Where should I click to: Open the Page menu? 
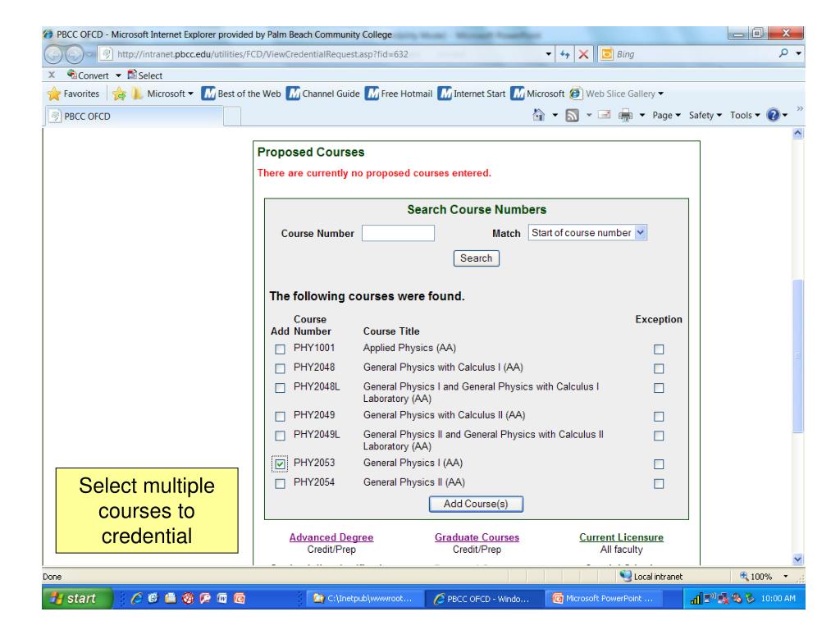click(x=666, y=115)
